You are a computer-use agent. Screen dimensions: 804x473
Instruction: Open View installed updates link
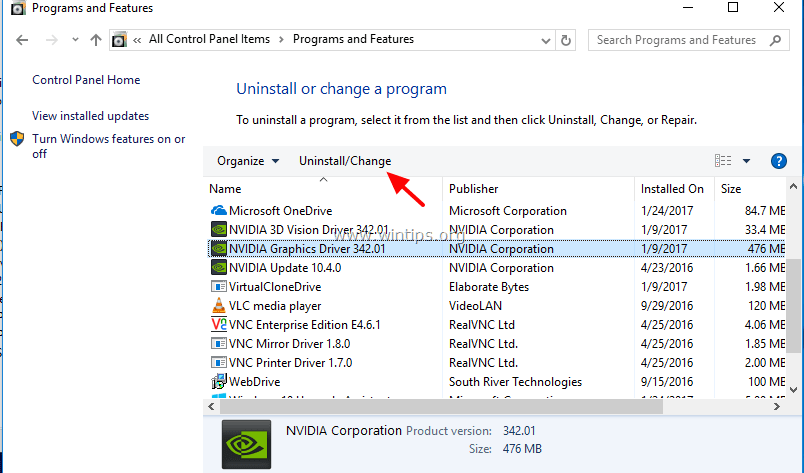90,116
